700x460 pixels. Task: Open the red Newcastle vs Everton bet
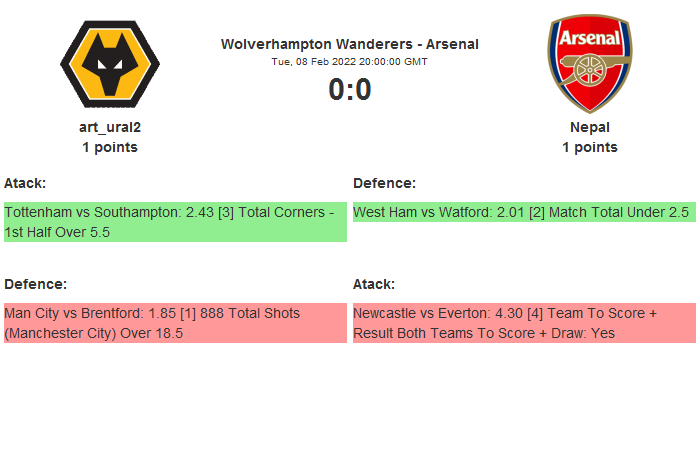click(x=523, y=323)
